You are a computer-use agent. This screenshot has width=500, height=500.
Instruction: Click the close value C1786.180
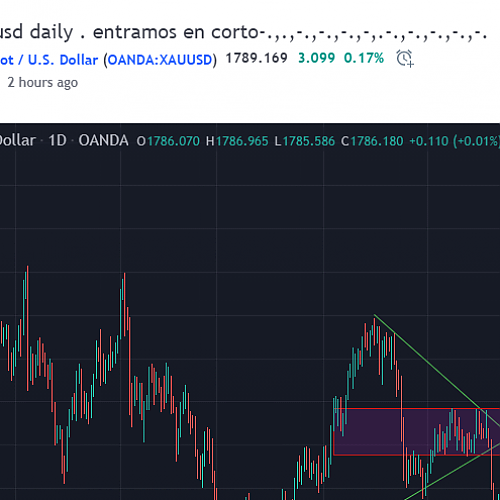(x=372, y=141)
